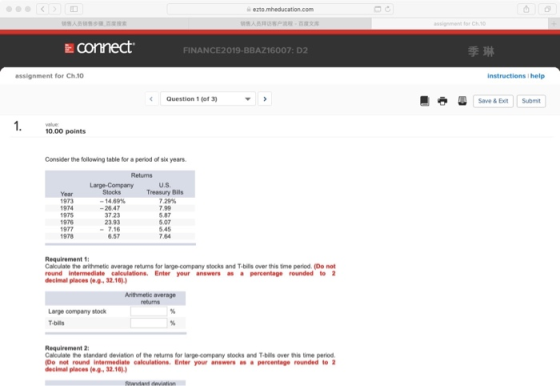Click the Requirement 1 heading

(x=67, y=259)
